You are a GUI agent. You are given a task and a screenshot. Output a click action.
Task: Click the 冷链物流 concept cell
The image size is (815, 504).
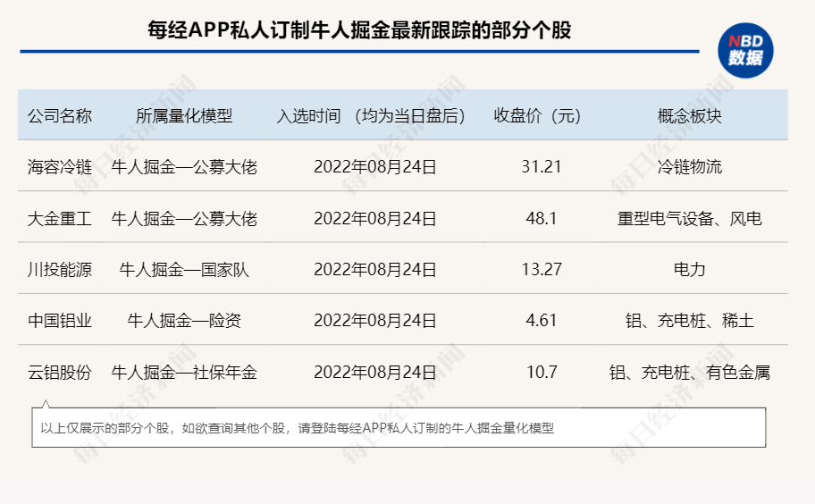pyautogui.click(x=689, y=167)
